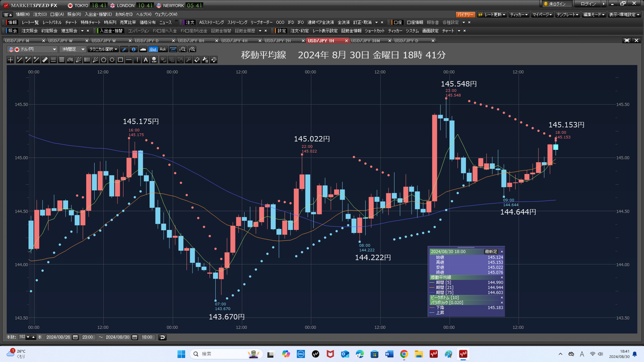Open the 注文(O) order menu
This screenshot has width=644, height=362.
40,14
